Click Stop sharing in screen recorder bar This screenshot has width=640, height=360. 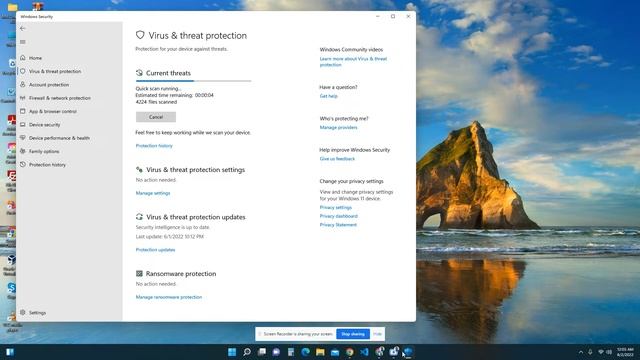coord(353,334)
